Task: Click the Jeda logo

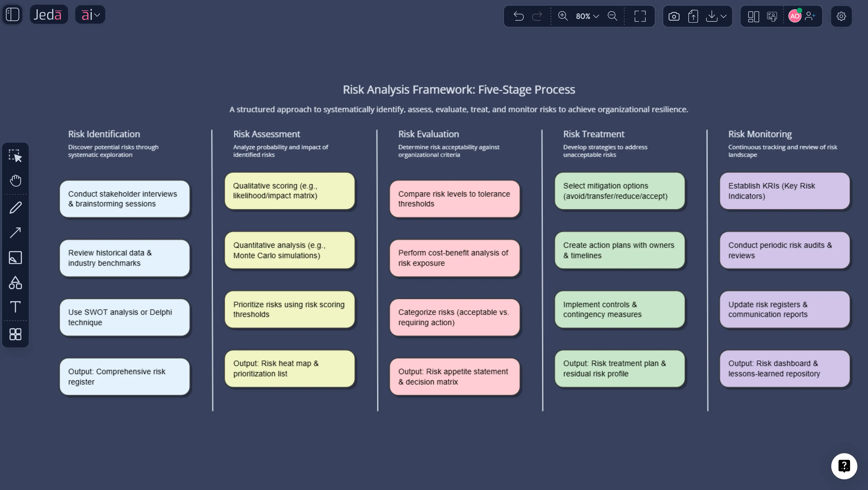Action: click(49, 14)
